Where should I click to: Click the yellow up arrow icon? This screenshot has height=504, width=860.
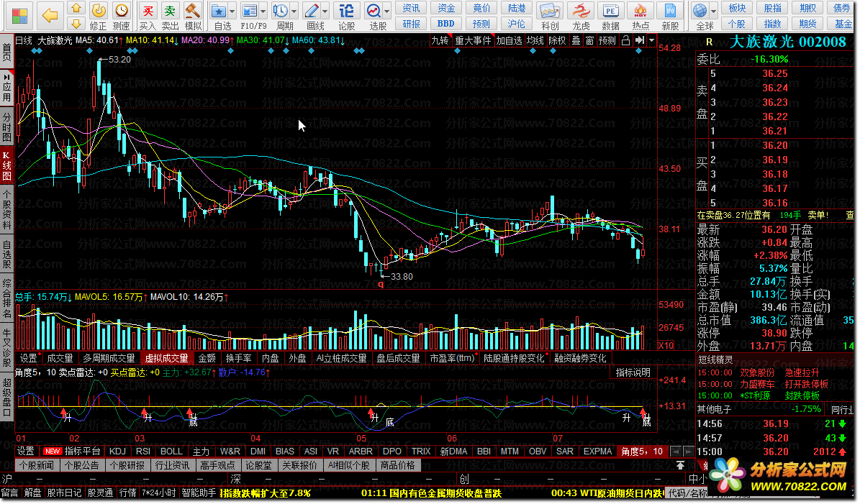(76, 8)
